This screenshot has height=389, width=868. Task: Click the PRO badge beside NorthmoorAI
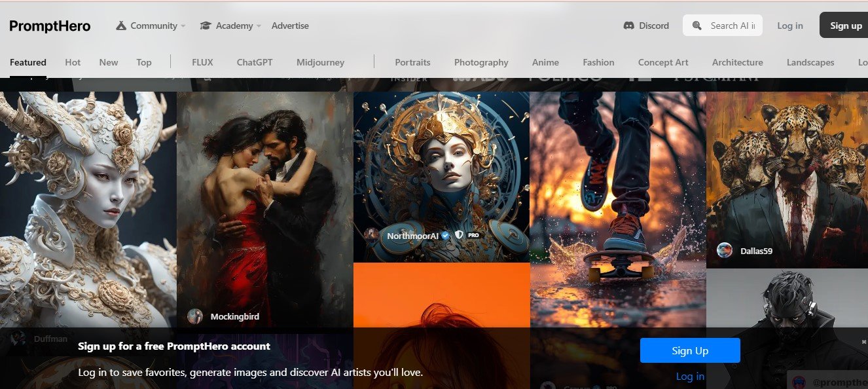point(473,235)
